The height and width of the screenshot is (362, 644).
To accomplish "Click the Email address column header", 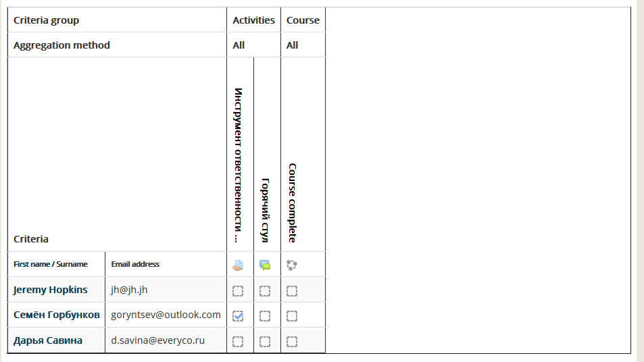I will pos(135,264).
